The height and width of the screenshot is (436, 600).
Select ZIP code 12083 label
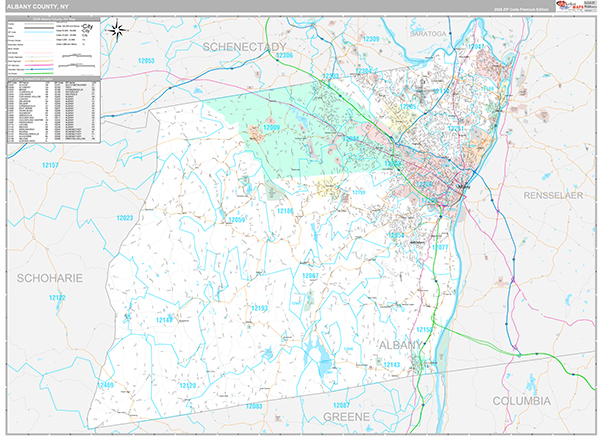(253, 405)
